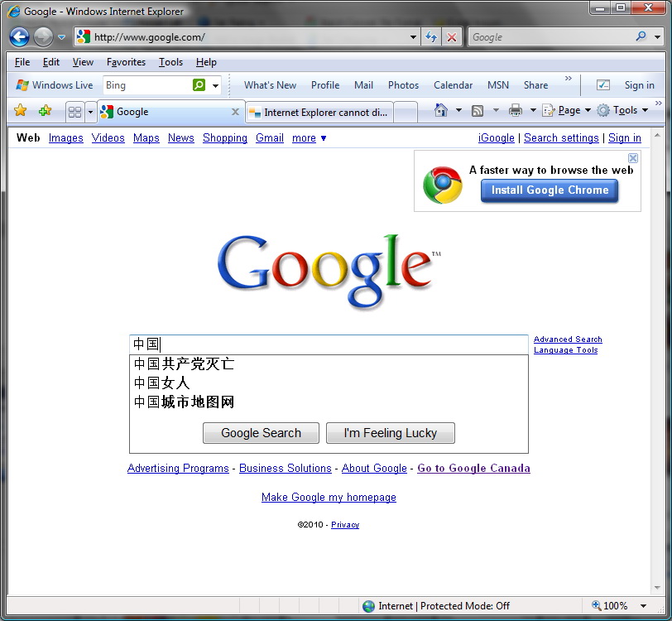The height and width of the screenshot is (621, 672).
Task: Click the Install Google Chrome button
Action: [x=550, y=190]
